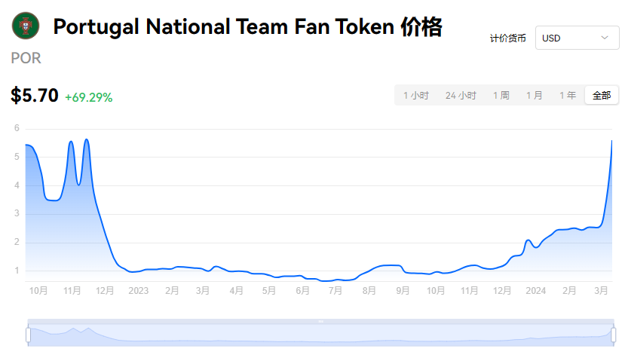Image resolution: width=625 pixels, height=364 pixels.
Task: Click the 2024 label on the chart axis
Action: (536, 291)
